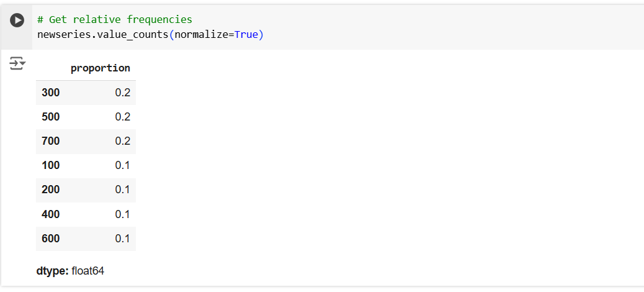Click the proportion value in row 400
The height and width of the screenshot is (292, 644).
point(123,214)
